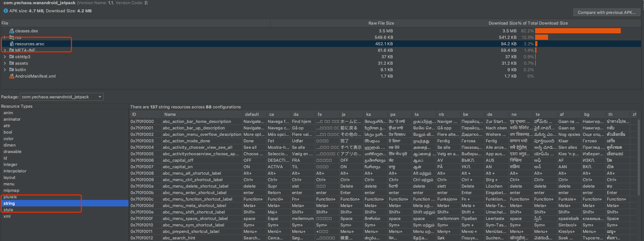Expand the res folder
The image size is (644, 241).
tap(5, 38)
